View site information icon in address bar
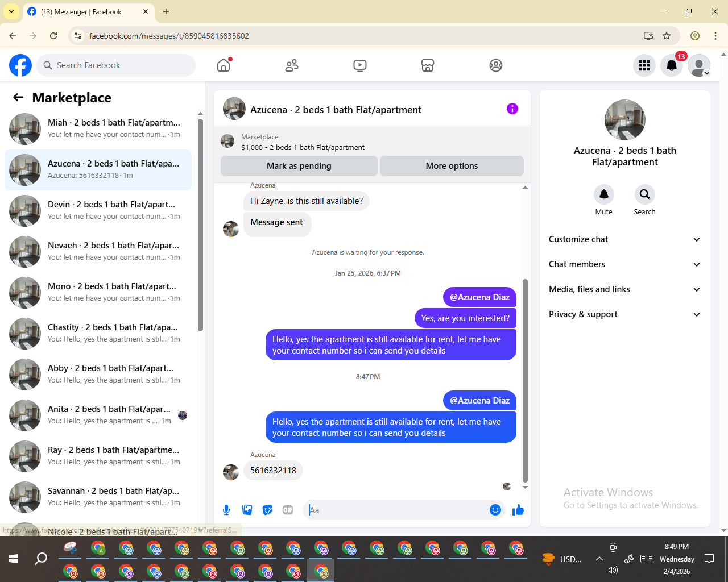 coord(78,36)
